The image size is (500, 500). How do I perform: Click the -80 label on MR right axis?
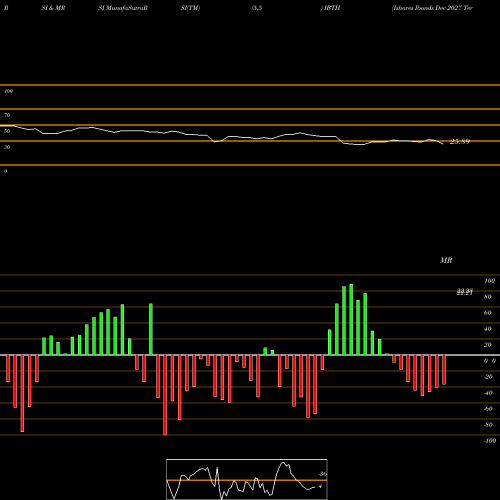488,425
